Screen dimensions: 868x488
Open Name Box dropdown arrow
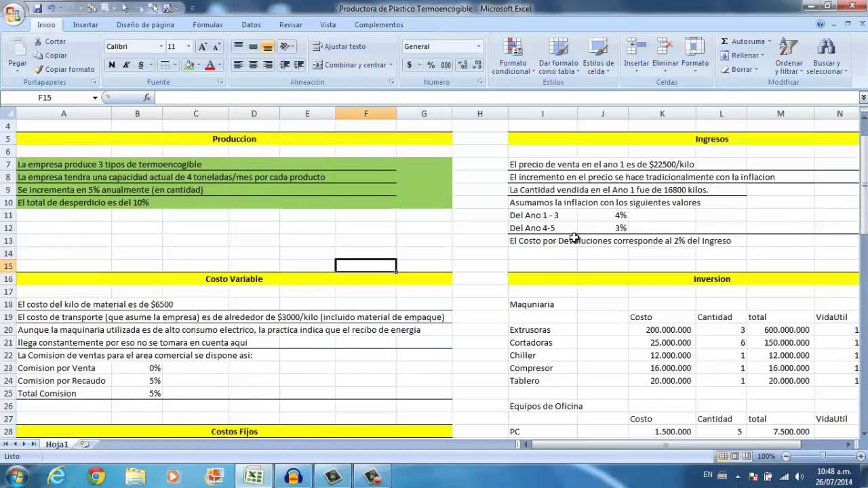(95, 98)
